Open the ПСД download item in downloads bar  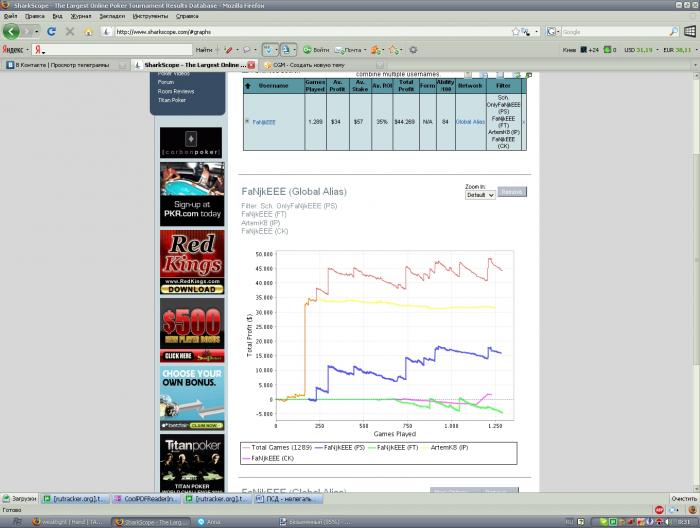tap(288, 499)
